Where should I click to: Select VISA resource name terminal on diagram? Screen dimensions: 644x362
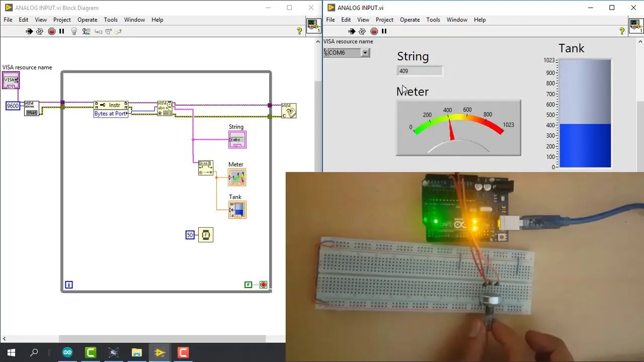coord(11,80)
